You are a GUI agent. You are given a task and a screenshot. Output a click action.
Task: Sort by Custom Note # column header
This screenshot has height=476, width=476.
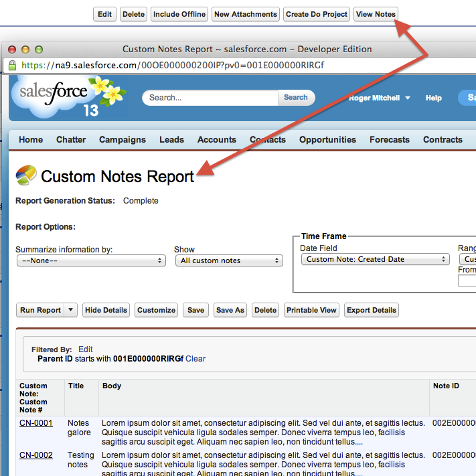33,398
